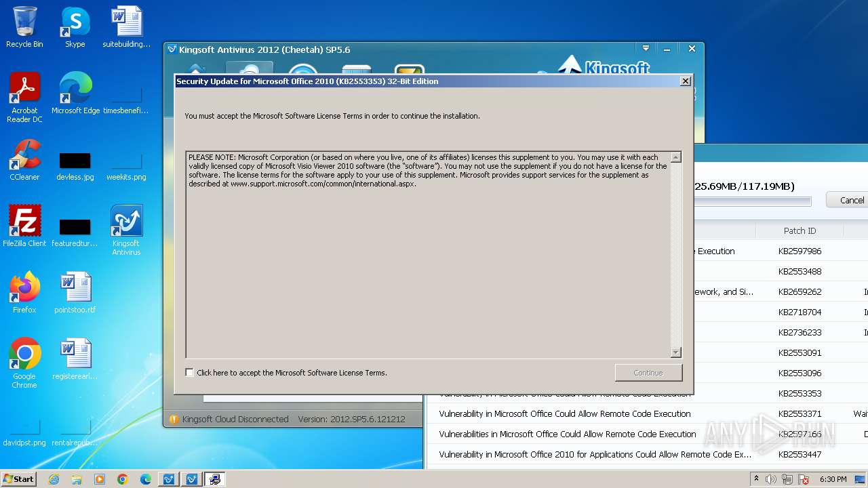This screenshot has height=488, width=868.
Task: Select 'Vulnerability in Microsoft Office Could Allow' row
Action: 647,413
